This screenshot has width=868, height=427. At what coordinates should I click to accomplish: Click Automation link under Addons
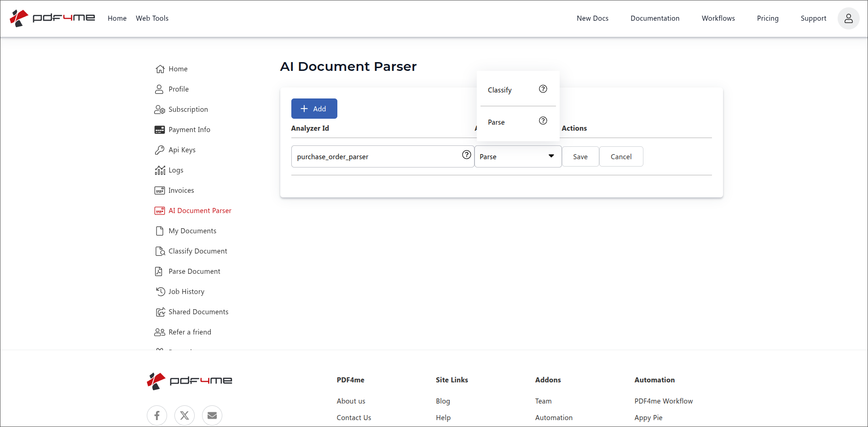click(x=554, y=418)
